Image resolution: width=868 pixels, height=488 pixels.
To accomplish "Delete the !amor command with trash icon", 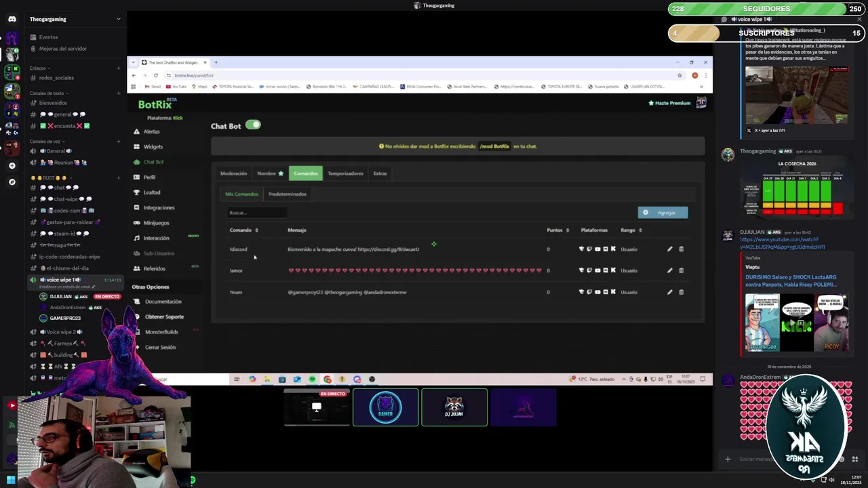I will point(681,270).
